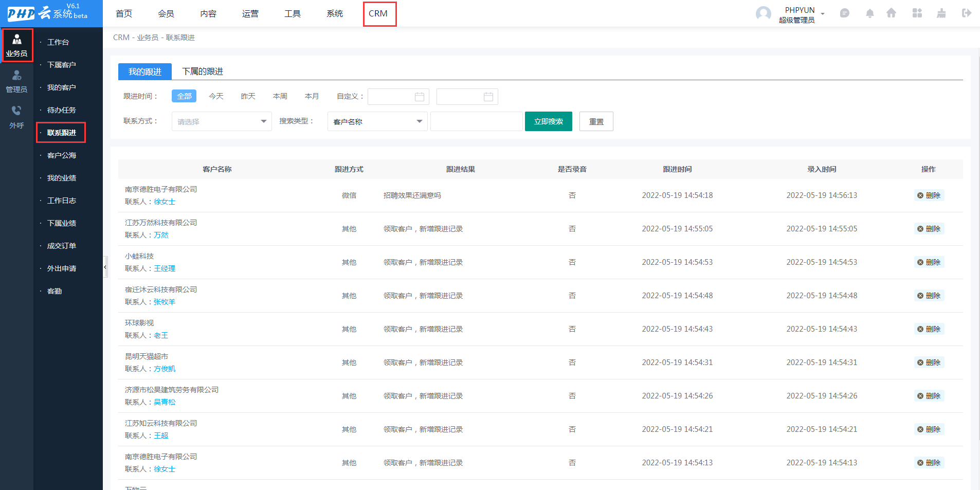Open contact link 张牧羊
The image size is (980, 490).
pyautogui.click(x=165, y=302)
